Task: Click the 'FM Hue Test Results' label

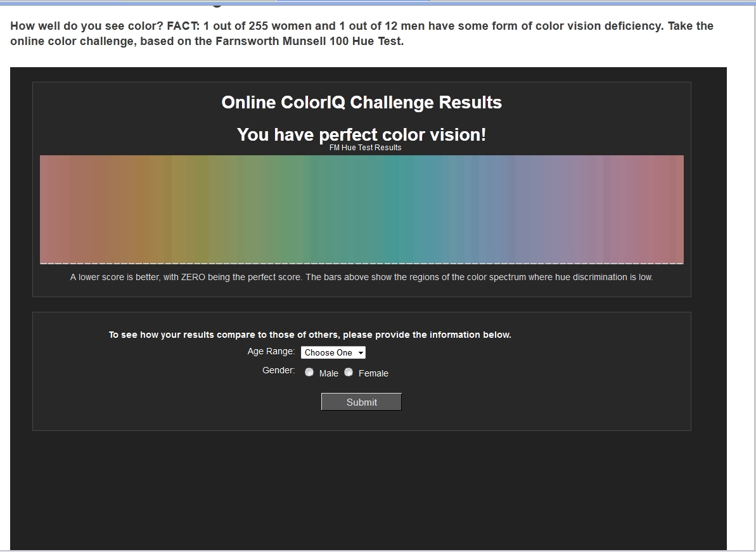Action: pyautogui.click(x=365, y=148)
